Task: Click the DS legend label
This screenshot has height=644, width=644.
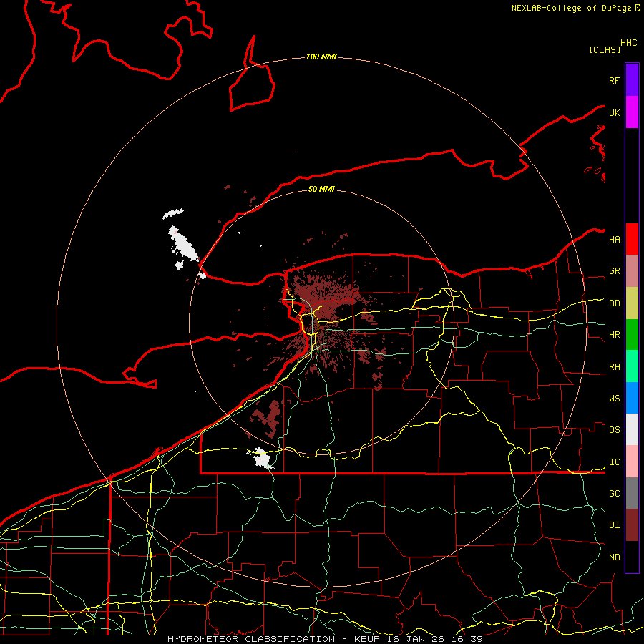Action: (x=614, y=430)
